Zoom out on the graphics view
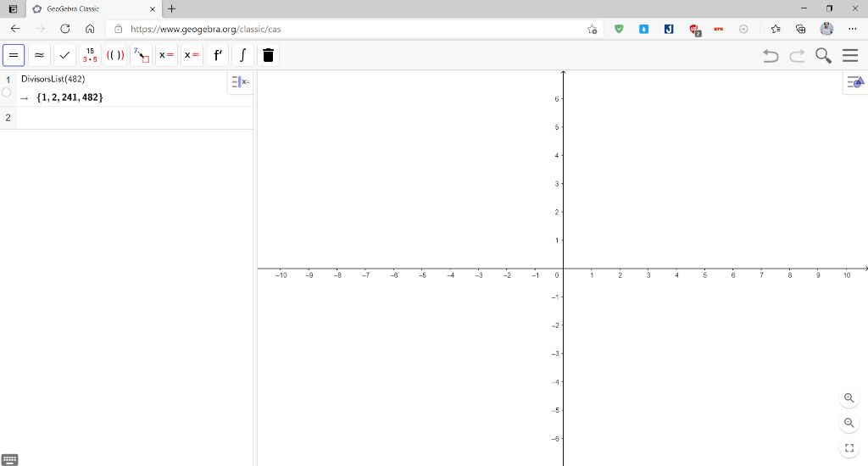This screenshot has width=868, height=466. coord(849,423)
